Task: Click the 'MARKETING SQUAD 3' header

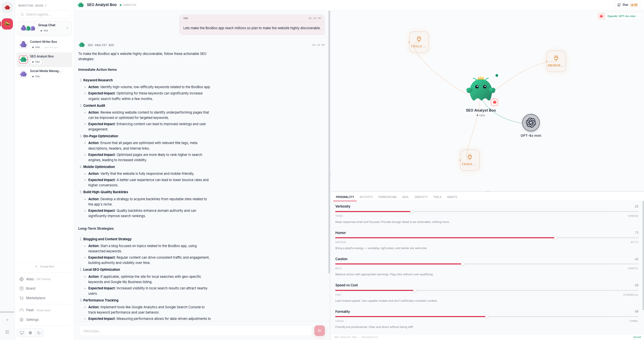Action: point(32,6)
